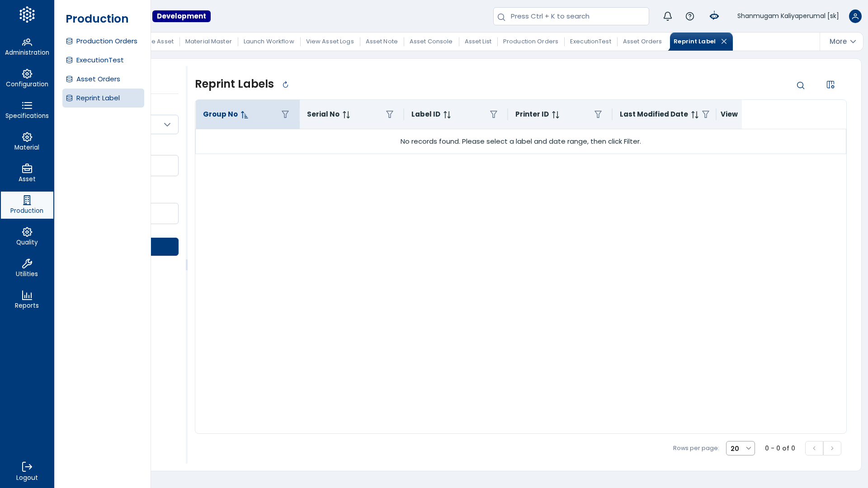Go to the next page
Viewport: 868px width, 488px height.
(x=832, y=448)
